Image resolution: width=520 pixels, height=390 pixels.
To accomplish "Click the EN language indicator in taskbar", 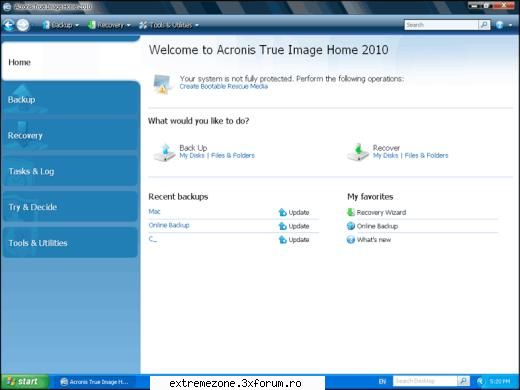I will [x=382, y=381].
